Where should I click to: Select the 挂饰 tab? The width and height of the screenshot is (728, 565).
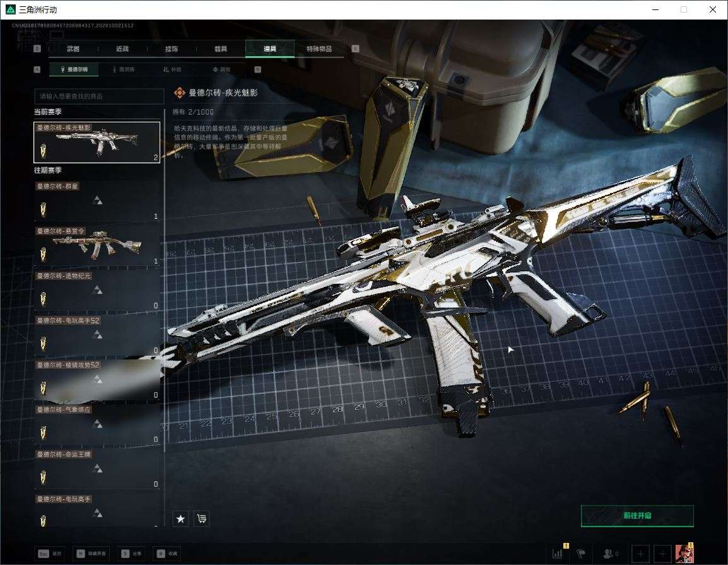pyautogui.click(x=172, y=49)
